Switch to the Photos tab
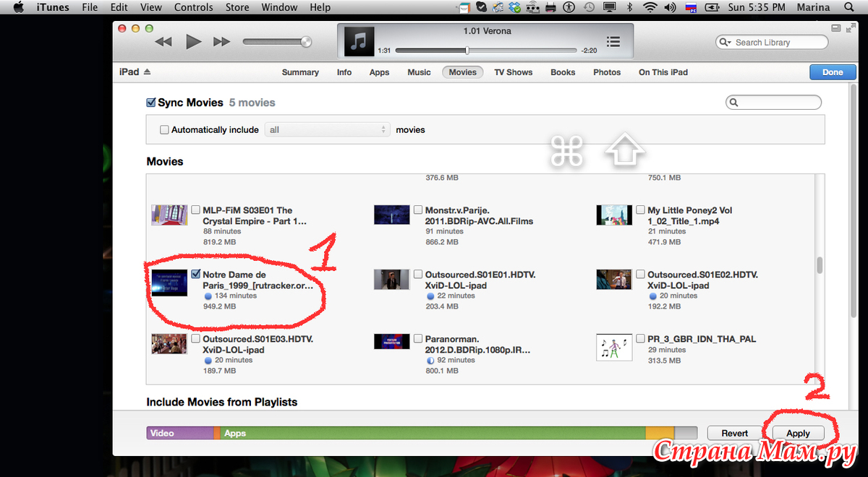This screenshot has height=477, width=868. pyautogui.click(x=607, y=72)
